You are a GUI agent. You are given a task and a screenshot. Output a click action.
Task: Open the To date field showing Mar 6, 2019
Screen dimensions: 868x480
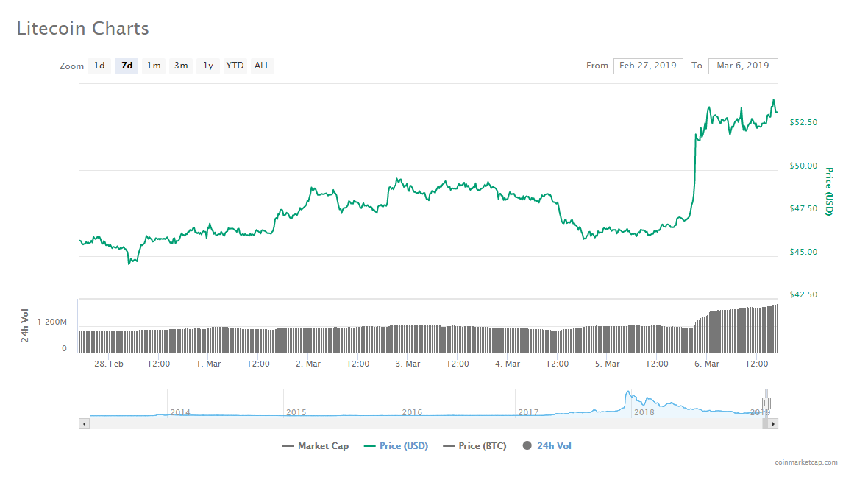coord(743,66)
